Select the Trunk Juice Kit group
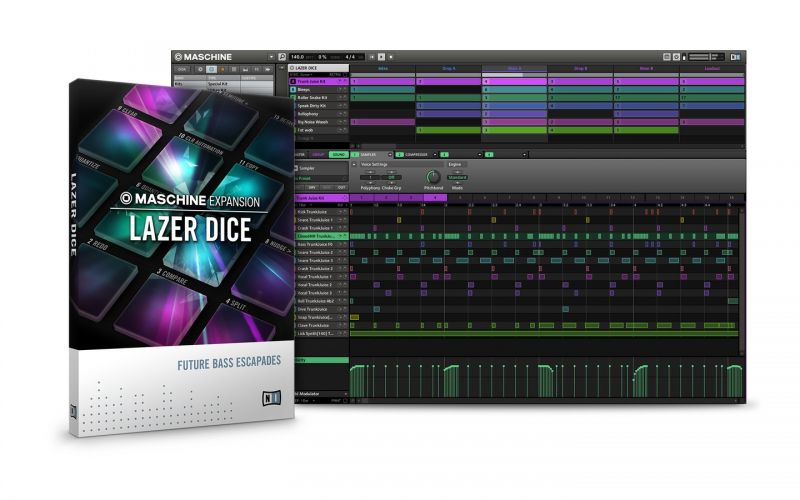The width and height of the screenshot is (800, 500). click(319, 82)
